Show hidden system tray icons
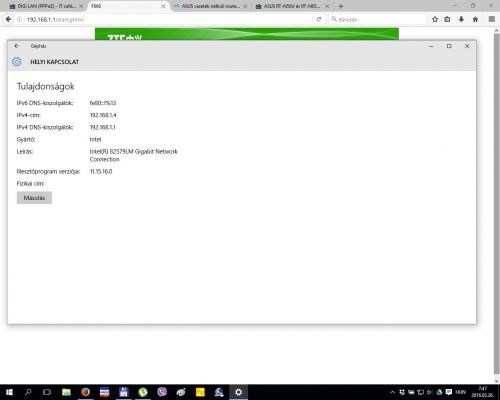Screen dimensions: 500x400 tap(392, 392)
